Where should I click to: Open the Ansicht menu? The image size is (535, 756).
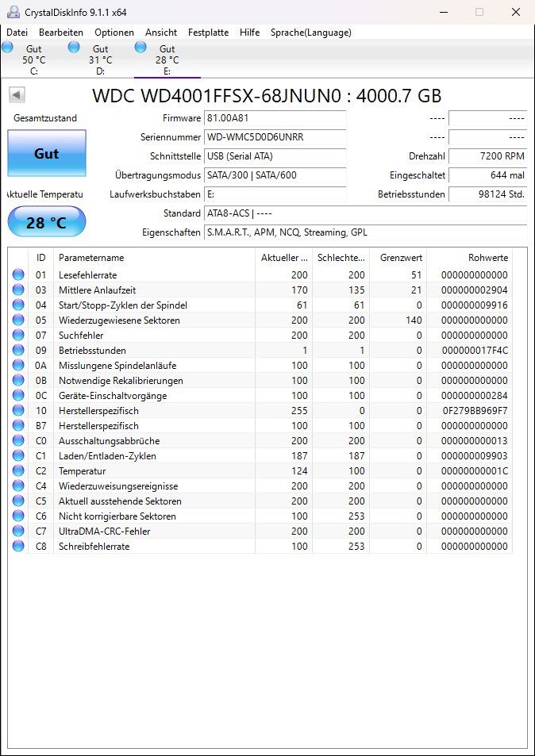pos(161,33)
